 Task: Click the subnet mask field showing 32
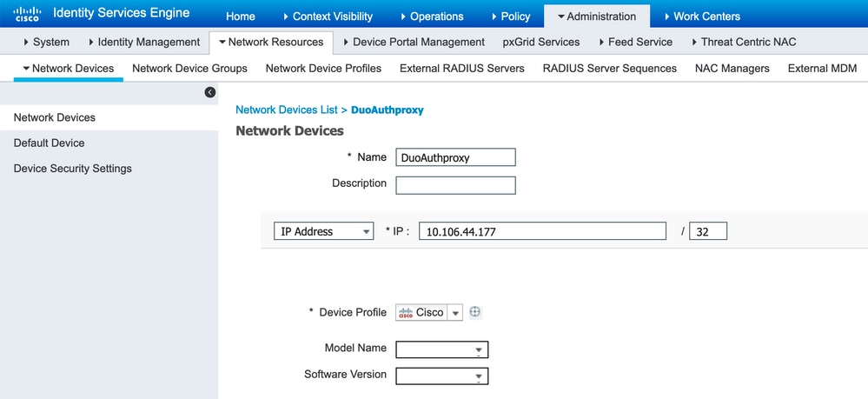(x=707, y=231)
